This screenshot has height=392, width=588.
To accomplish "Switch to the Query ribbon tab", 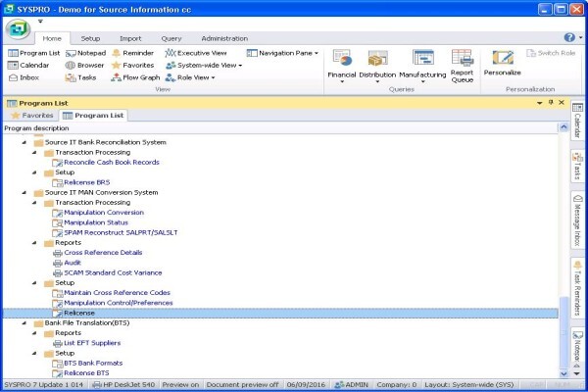I will coord(171,38).
